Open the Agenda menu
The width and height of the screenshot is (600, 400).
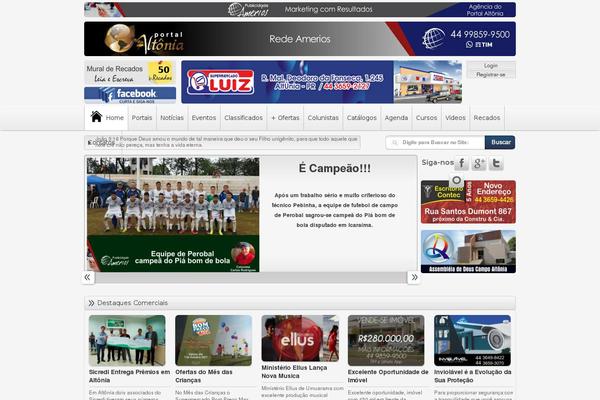point(396,118)
